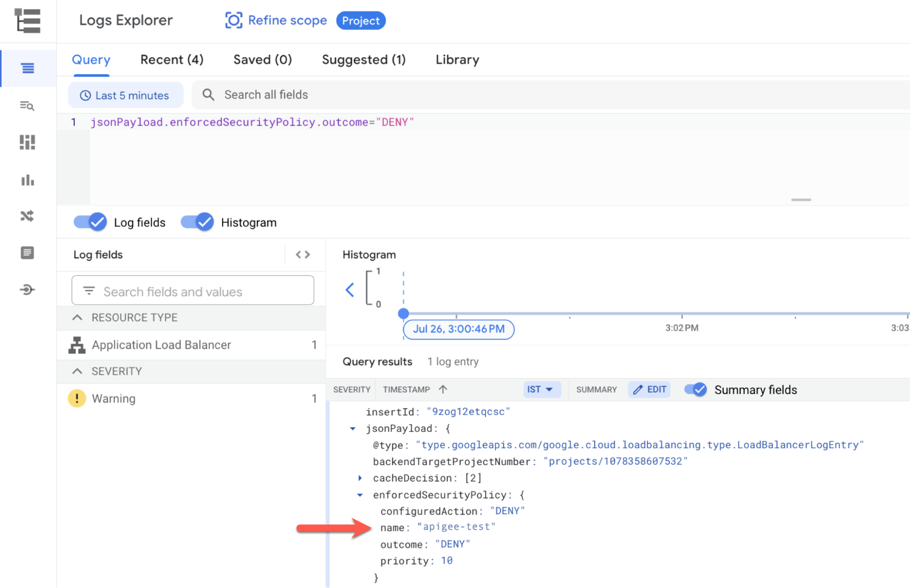This screenshot has width=910, height=588.
Task: Open the IST timezone dropdown
Action: [540, 390]
